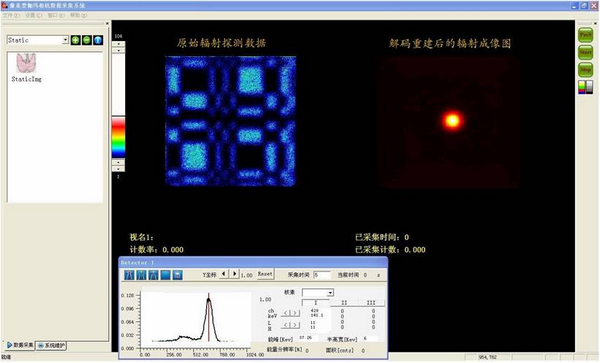This screenshot has height=363, width=600.
Task: Click the save disk icon in Detector toolbar
Action: (177, 275)
